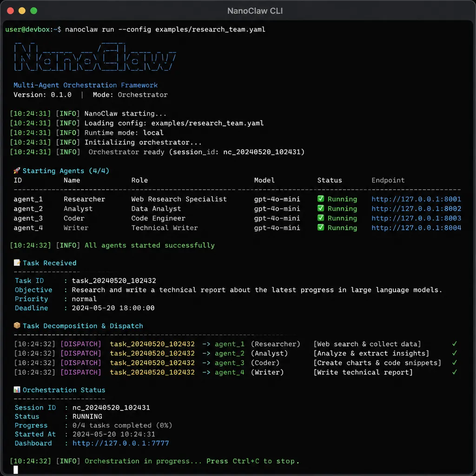Click the Task ID value 'task_20240520_102432'
This screenshot has height=476, width=476.
[x=114, y=280]
